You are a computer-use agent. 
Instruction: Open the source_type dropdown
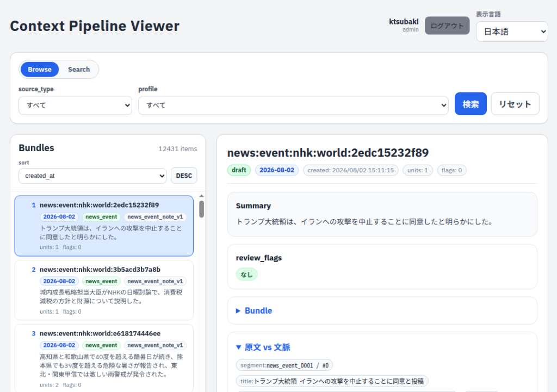coord(75,105)
